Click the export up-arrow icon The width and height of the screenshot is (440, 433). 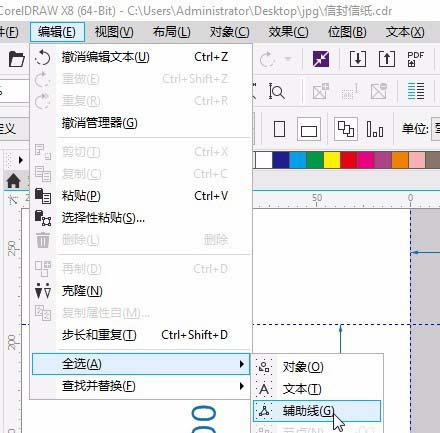click(387, 59)
